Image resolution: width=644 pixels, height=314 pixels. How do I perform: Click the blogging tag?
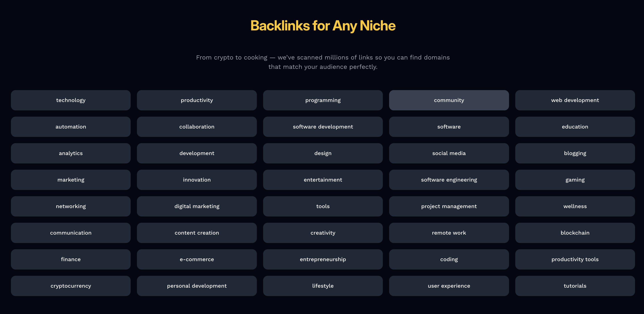575,153
